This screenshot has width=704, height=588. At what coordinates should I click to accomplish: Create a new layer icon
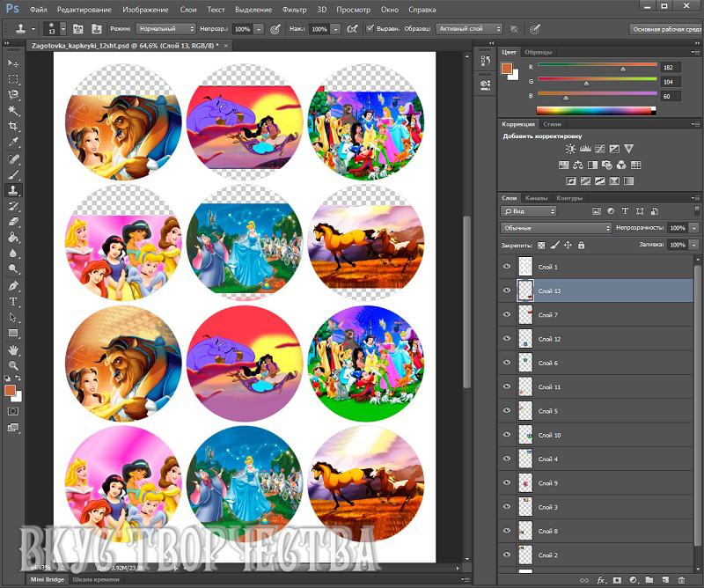coord(665,580)
